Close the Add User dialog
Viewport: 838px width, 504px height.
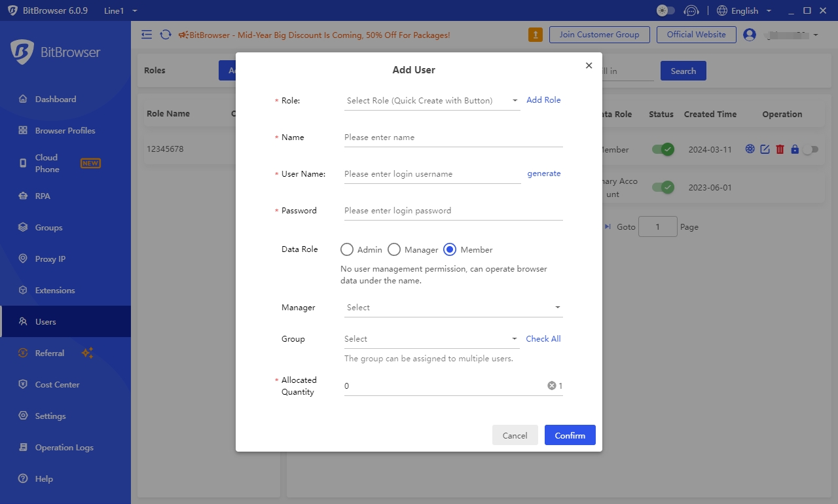pyautogui.click(x=589, y=65)
